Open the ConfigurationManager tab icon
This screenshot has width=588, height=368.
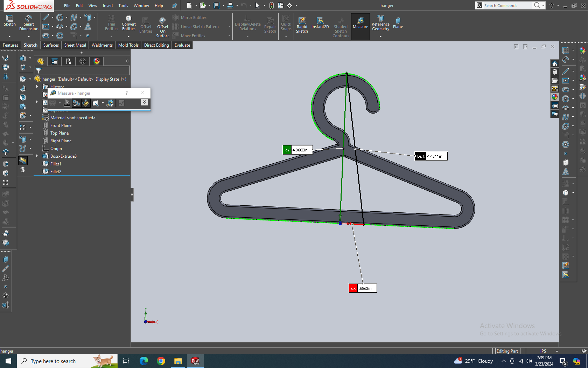click(x=69, y=61)
